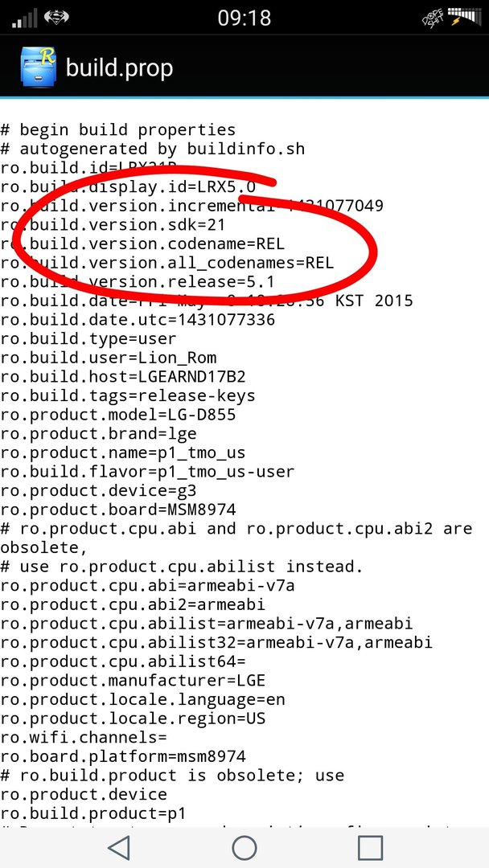The image size is (489, 868).
Task: Place cursor on ro.build.version.sdk=21 line
Action: 113,225
